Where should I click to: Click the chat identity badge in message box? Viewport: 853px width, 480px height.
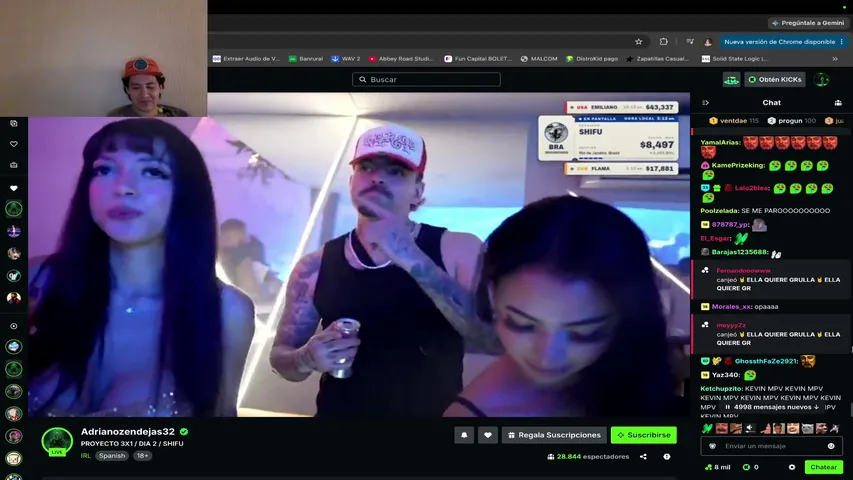712,446
